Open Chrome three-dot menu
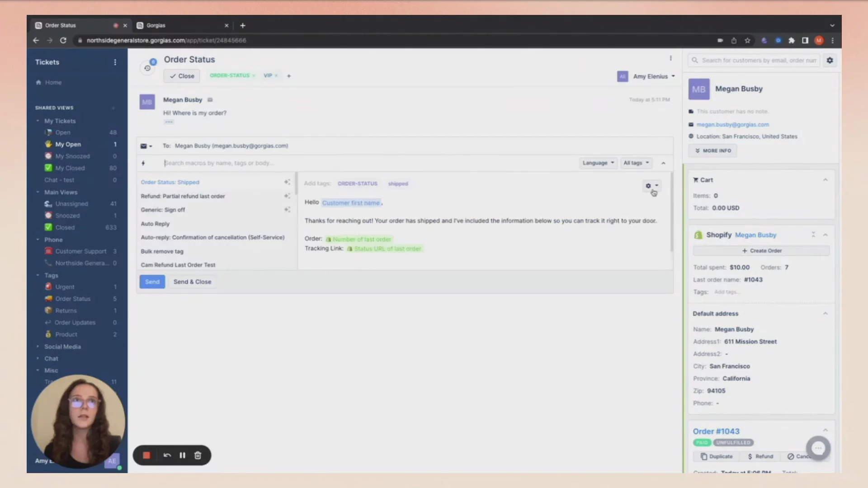Viewport: 868px width, 488px height. [833, 40]
